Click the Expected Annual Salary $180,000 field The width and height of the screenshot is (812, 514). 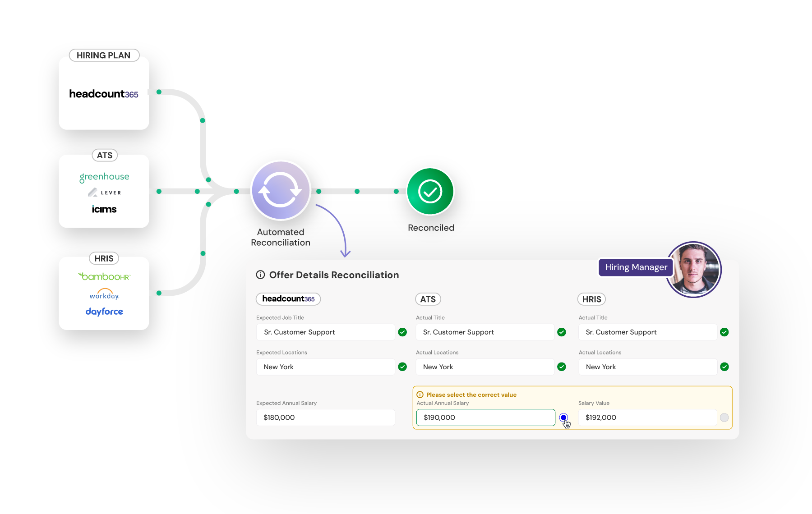click(325, 418)
